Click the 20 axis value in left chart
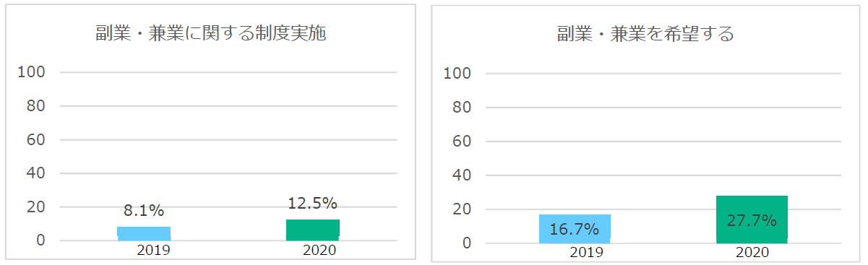Viewport: 868px width, 265px height. click(x=37, y=207)
